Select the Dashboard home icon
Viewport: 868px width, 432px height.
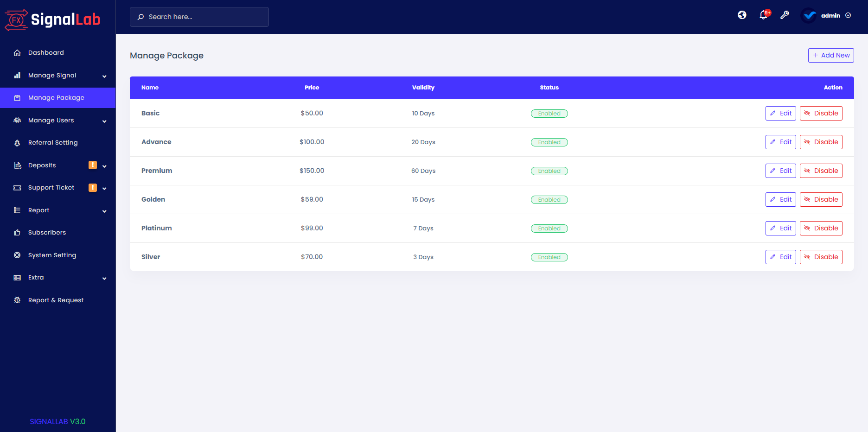tap(17, 52)
